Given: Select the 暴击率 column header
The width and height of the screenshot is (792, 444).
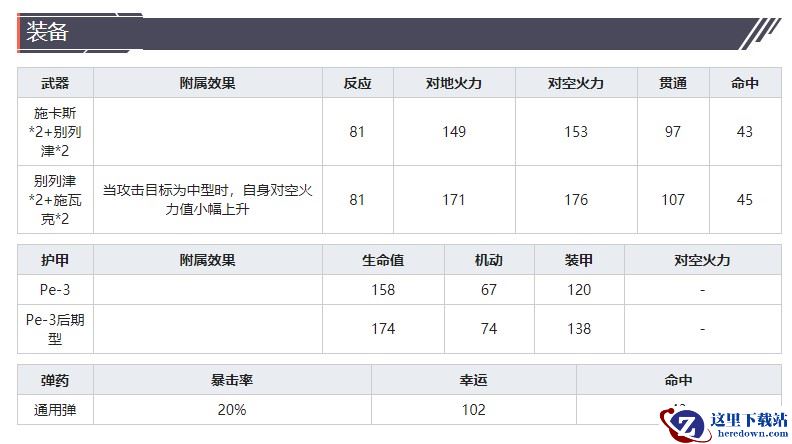Looking at the screenshot, I should point(231,380).
